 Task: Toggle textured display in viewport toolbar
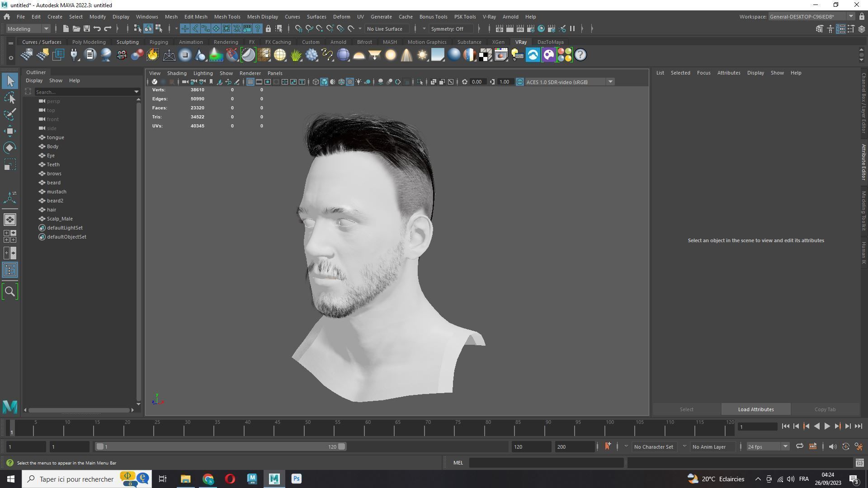pyautogui.click(x=350, y=82)
